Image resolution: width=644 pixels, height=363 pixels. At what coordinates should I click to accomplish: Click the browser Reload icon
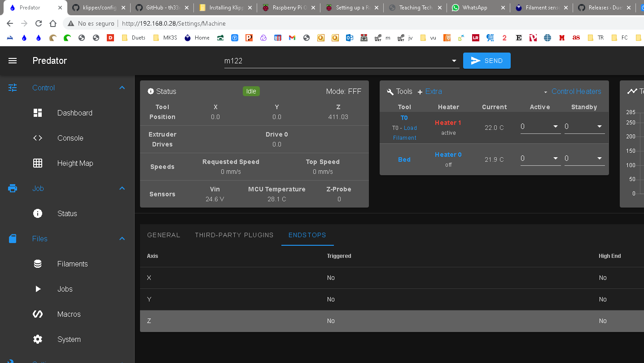coord(39,23)
